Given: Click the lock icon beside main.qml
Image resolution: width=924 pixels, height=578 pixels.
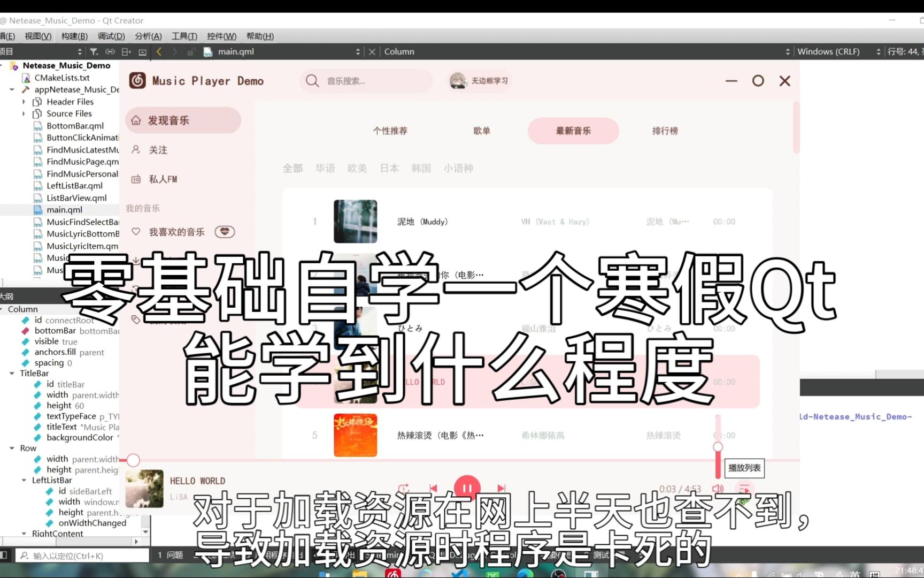Looking at the screenshot, I should pyautogui.click(x=191, y=51).
